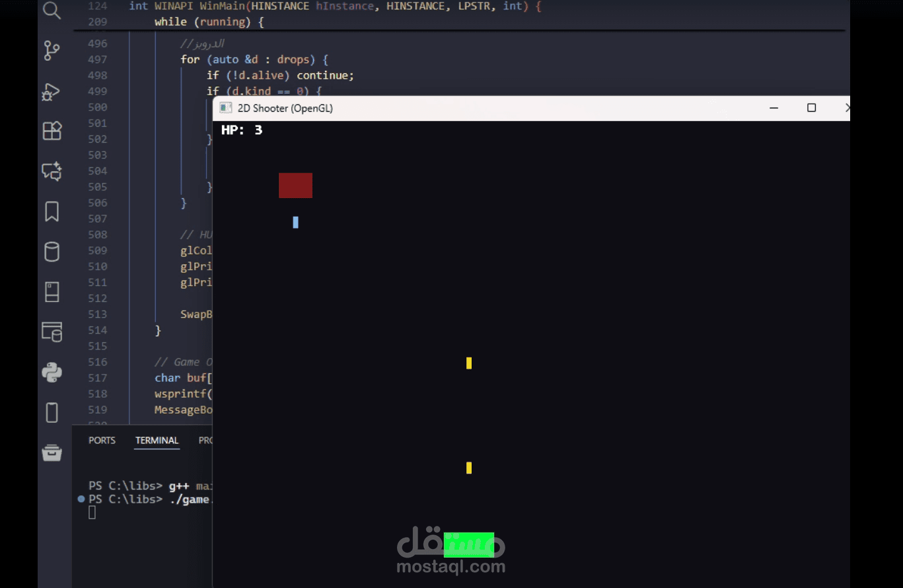The width and height of the screenshot is (903, 588).
Task: Click 'wsprintf(' on line 518
Action: pos(184,394)
